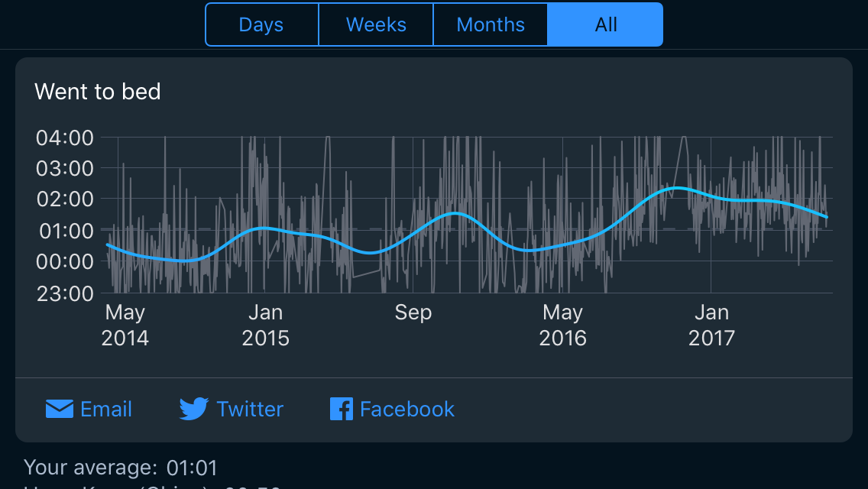Click the Email envelope icon
Screen dimensions: 868x489
(x=59, y=410)
